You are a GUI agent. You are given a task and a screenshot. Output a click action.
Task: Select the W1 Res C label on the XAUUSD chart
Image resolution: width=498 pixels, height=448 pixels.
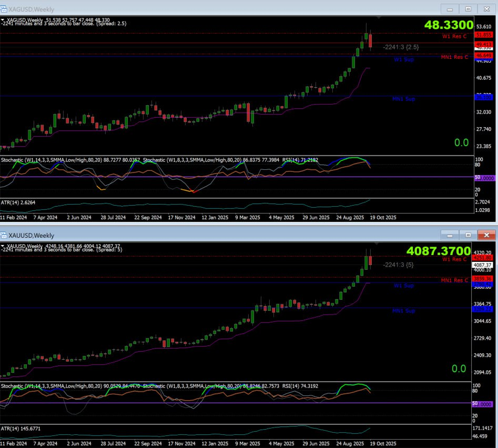coord(454,259)
